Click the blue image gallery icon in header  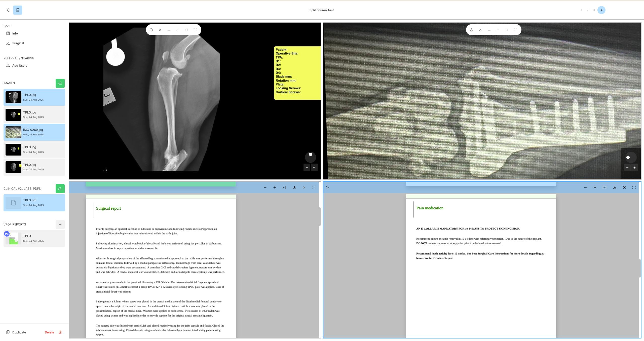click(x=18, y=10)
